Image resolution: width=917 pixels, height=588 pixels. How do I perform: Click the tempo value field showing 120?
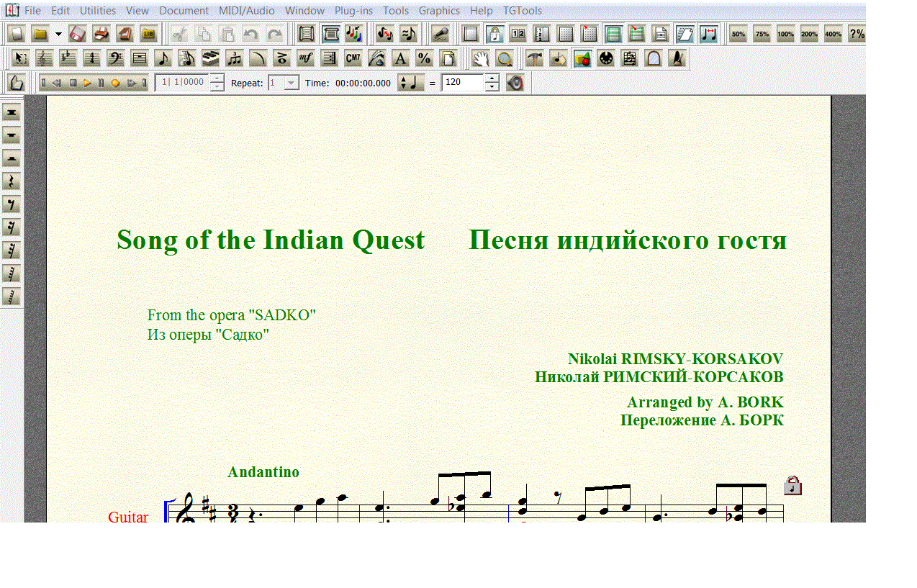click(x=463, y=83)
